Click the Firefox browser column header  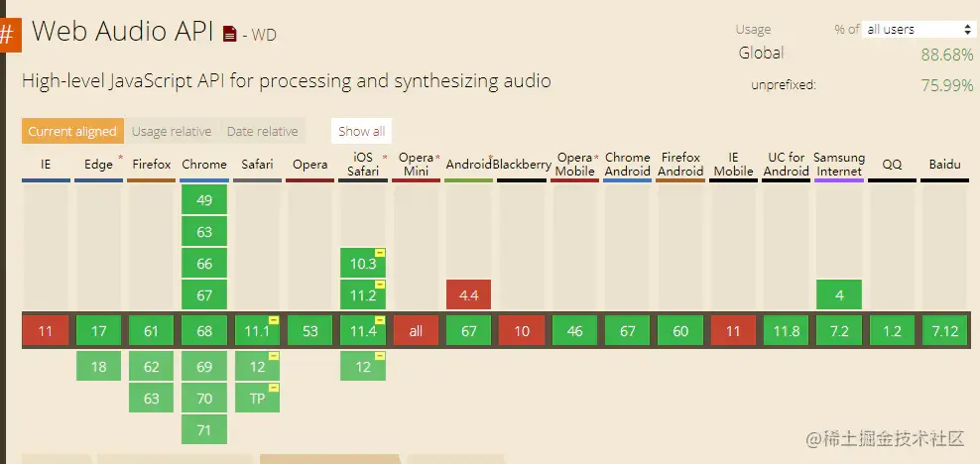coord(151,165)
